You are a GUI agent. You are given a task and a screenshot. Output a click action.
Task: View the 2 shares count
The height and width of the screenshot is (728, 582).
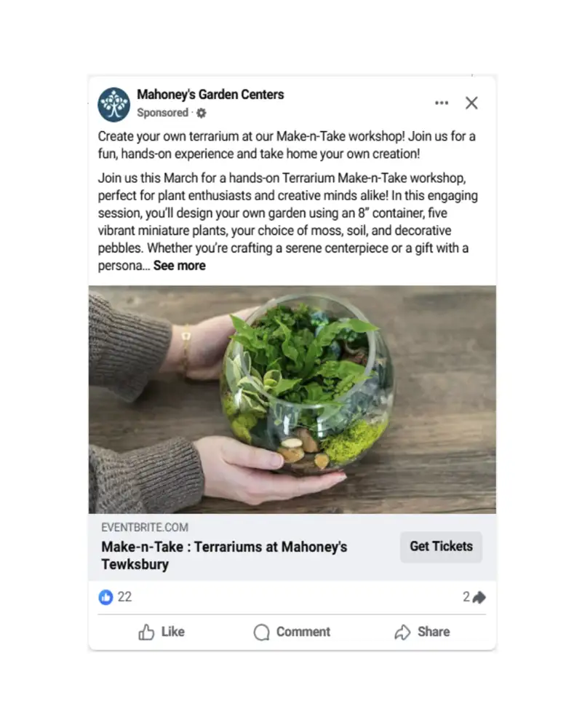[466, 597]
